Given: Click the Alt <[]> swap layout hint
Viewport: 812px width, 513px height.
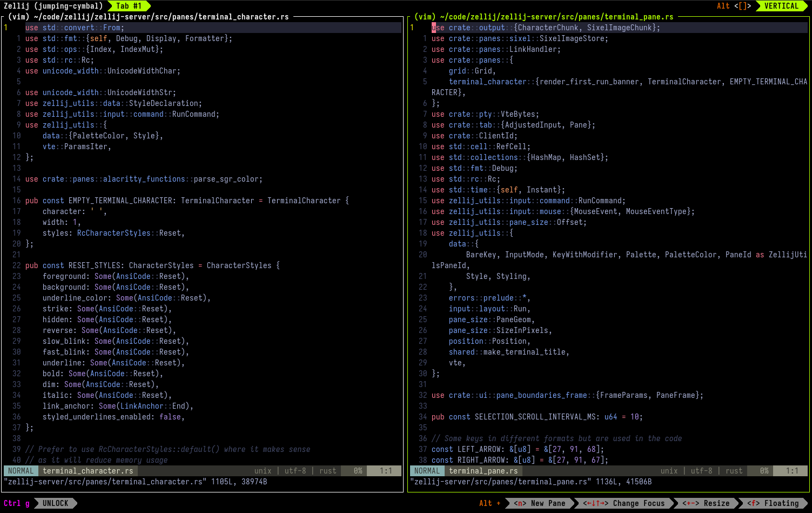Looking at the screenshot, I should (x=734, y=6).
